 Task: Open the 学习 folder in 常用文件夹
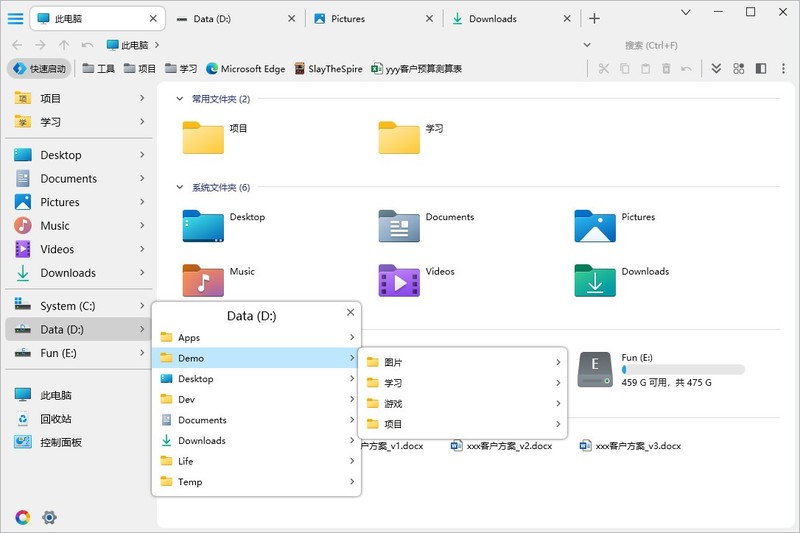[399, 138]
